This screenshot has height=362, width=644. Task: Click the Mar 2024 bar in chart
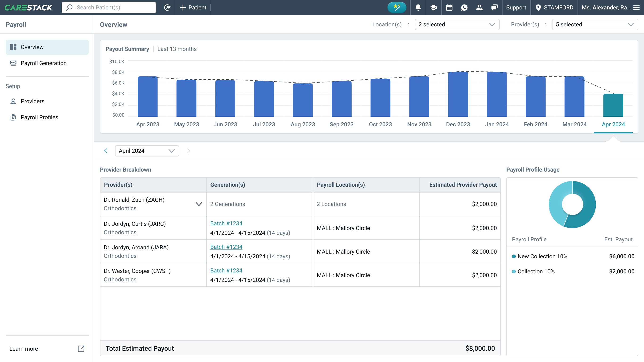tap(574, 96)
